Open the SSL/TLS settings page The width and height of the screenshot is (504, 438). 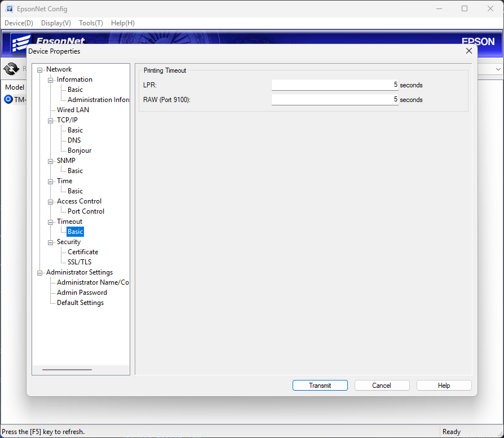[x=79, y=262]
